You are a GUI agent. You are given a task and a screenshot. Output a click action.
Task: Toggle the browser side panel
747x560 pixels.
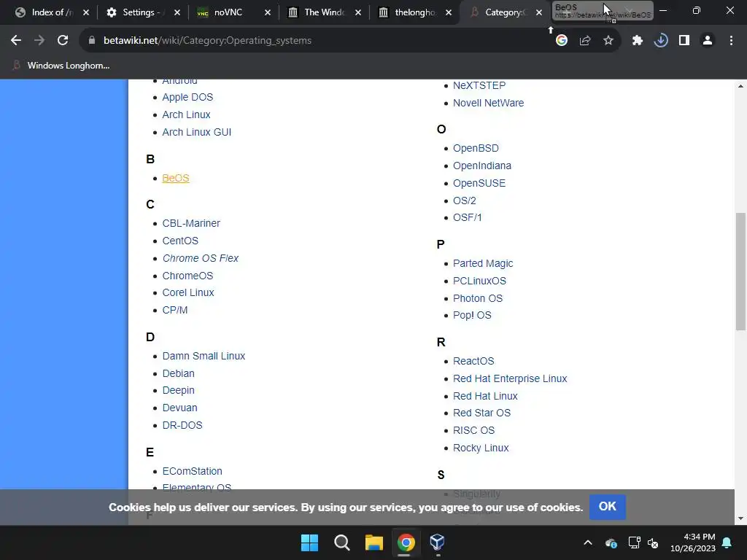pyautogui.click(x=684, y=41)
